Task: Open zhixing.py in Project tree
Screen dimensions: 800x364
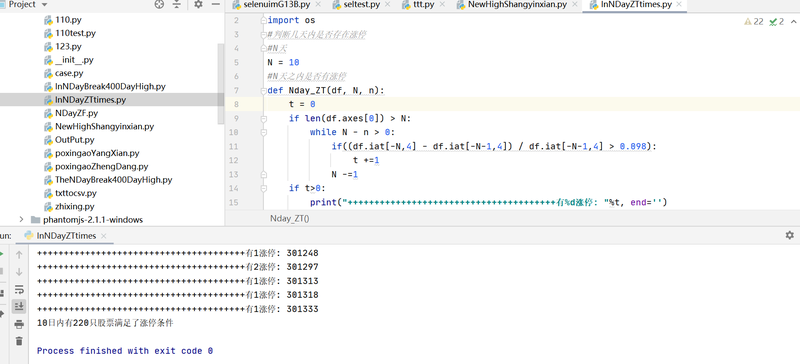Action: (x=75, y=206)
